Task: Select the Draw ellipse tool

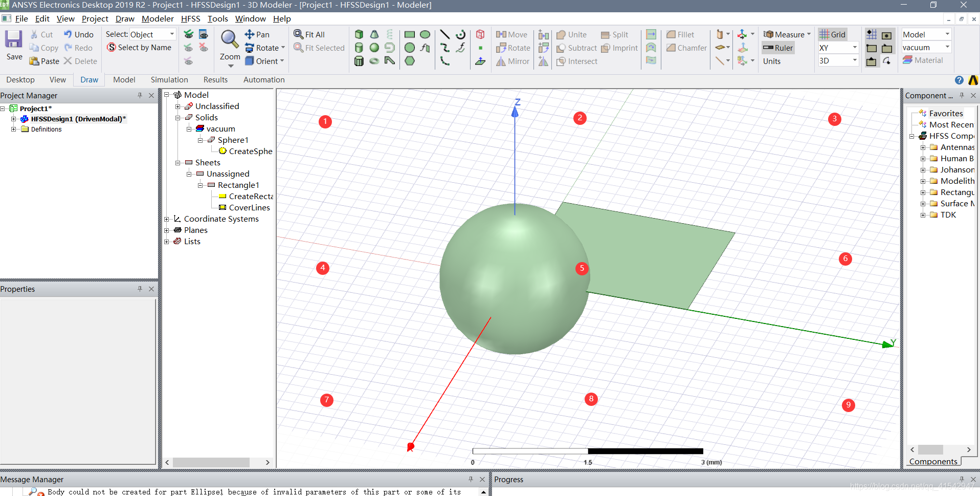Action: pos(425,34)
